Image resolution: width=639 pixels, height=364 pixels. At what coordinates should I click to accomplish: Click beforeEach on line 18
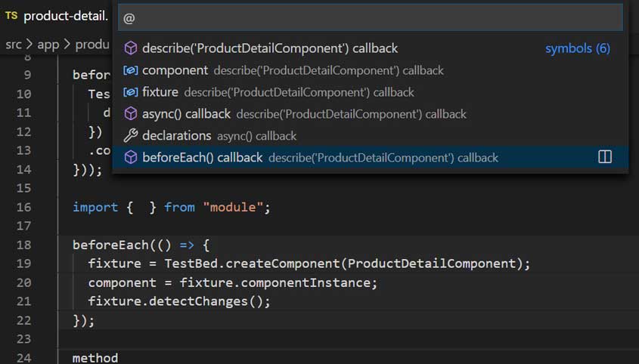coord(111,245)
